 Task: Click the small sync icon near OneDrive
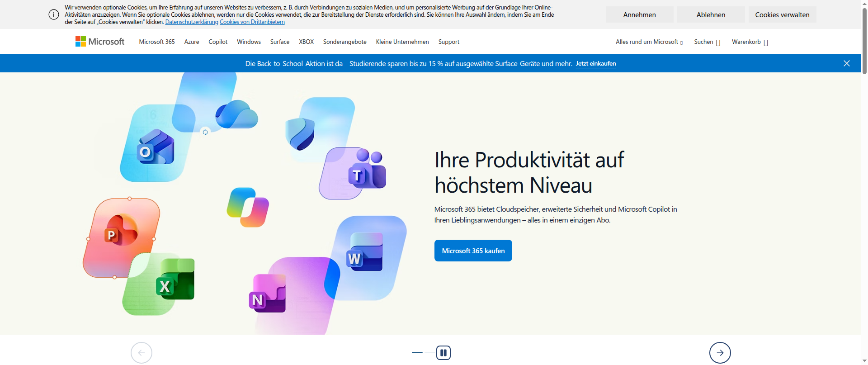[x=205, y=132]
